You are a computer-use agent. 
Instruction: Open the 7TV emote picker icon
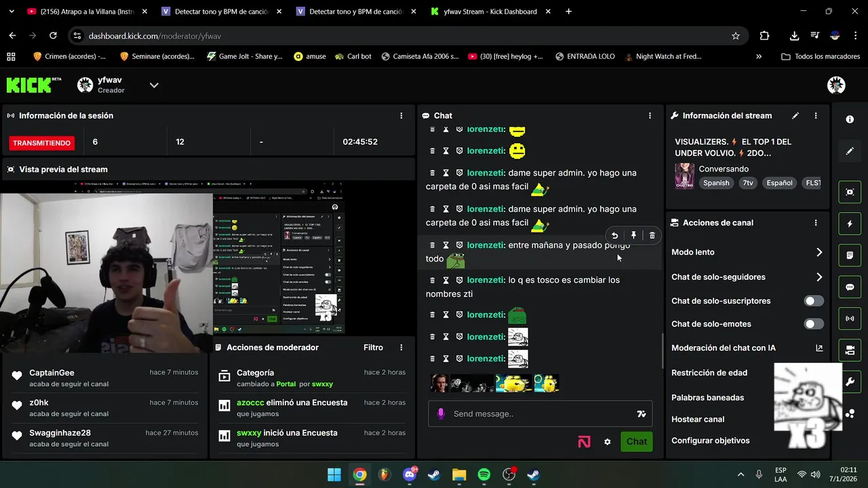tap(641, 414)
